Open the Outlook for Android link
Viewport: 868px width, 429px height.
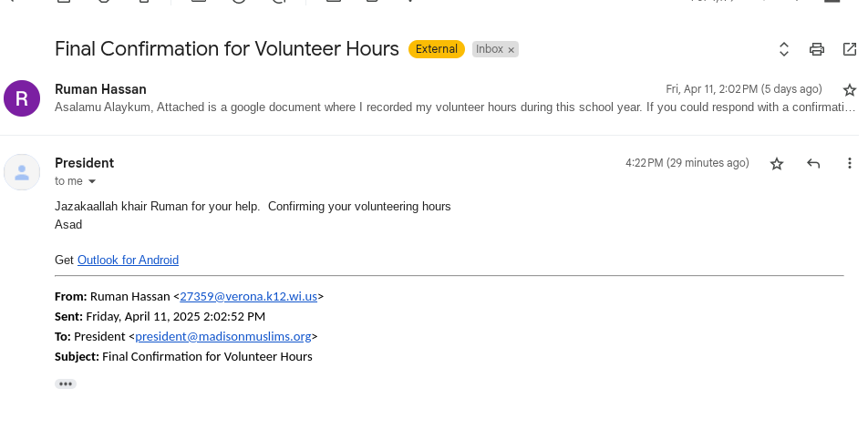tap(128, 260)
